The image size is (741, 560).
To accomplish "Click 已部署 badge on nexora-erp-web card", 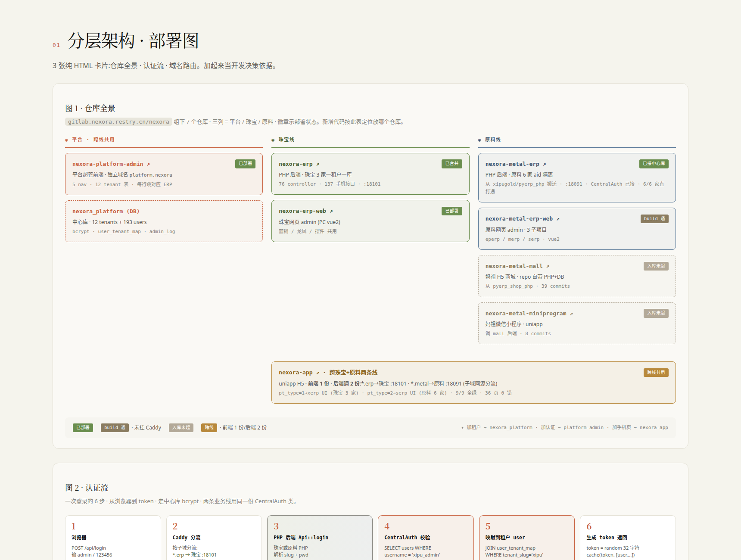I will (452, 211).
